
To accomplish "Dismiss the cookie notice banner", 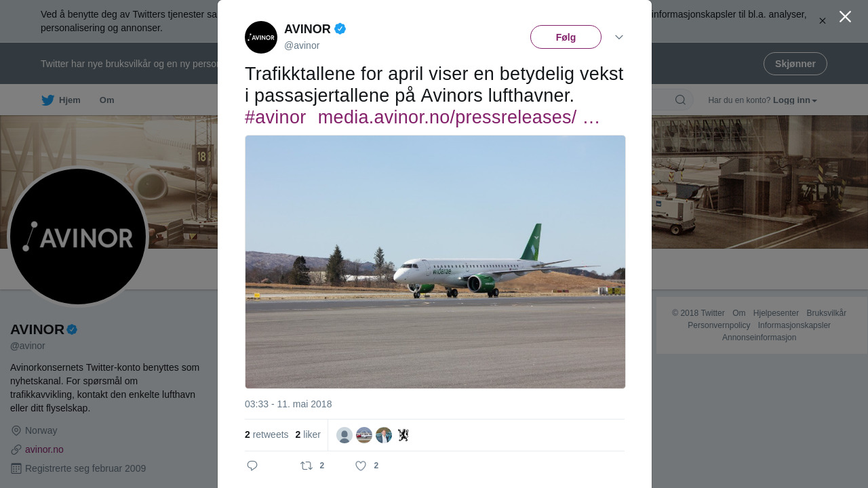I will point(822,21).
